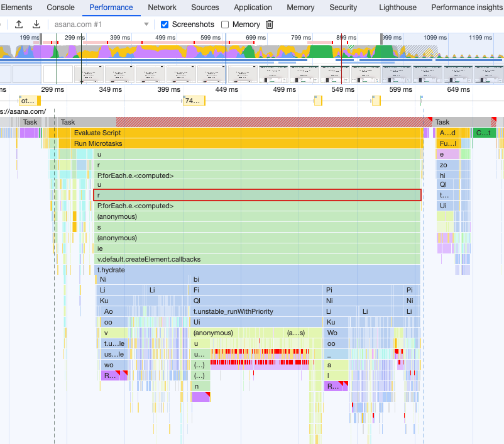
Task: Select the 'Ni' bar under t.hydrate
Action: coord(141,279)
